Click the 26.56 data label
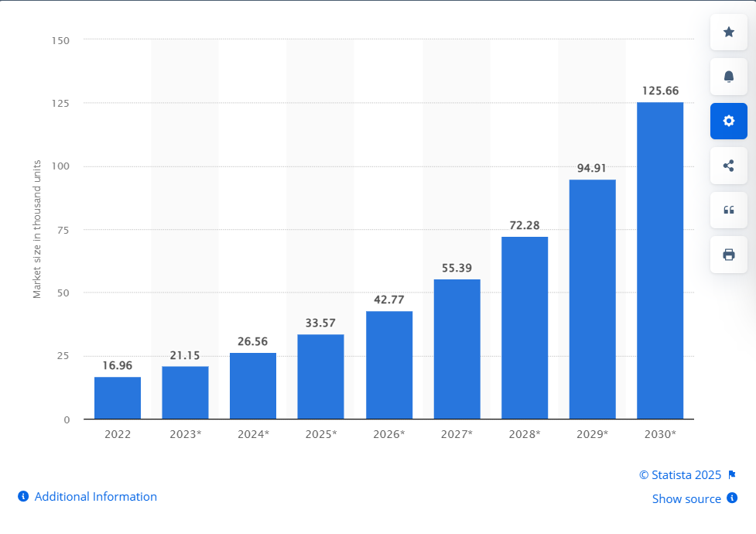 pyautogui.click(x=252, y=341)
